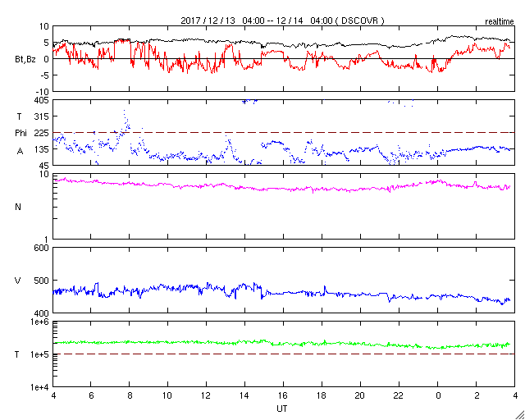Select the "A" label below Phi
525x420 pixels.
click(20, 152)
